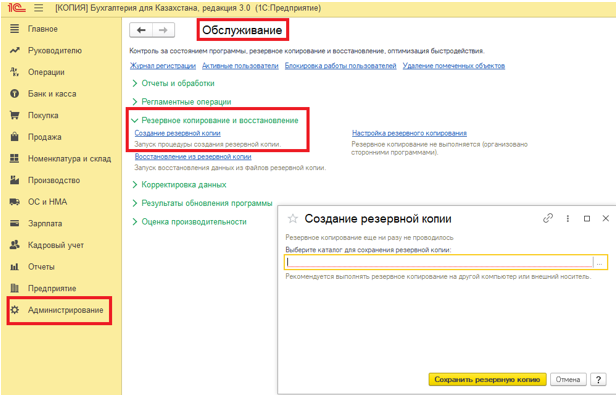Open Операции menu section
This screenshot has height=396, width=616.
point(46,72)
